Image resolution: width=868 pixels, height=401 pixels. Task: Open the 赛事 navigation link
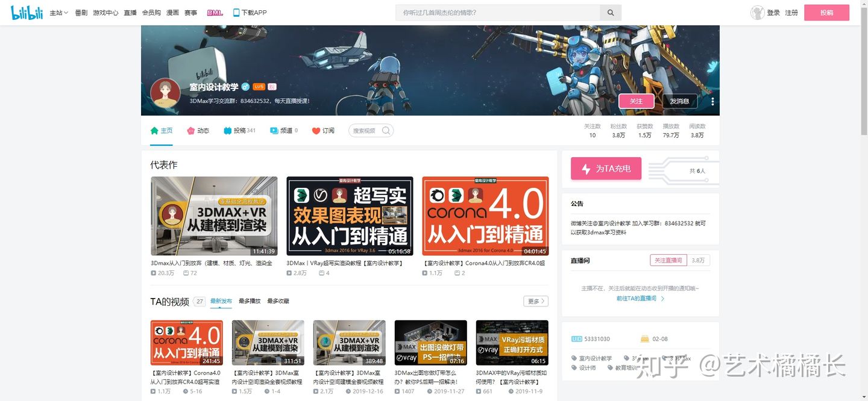click(190, 13)
